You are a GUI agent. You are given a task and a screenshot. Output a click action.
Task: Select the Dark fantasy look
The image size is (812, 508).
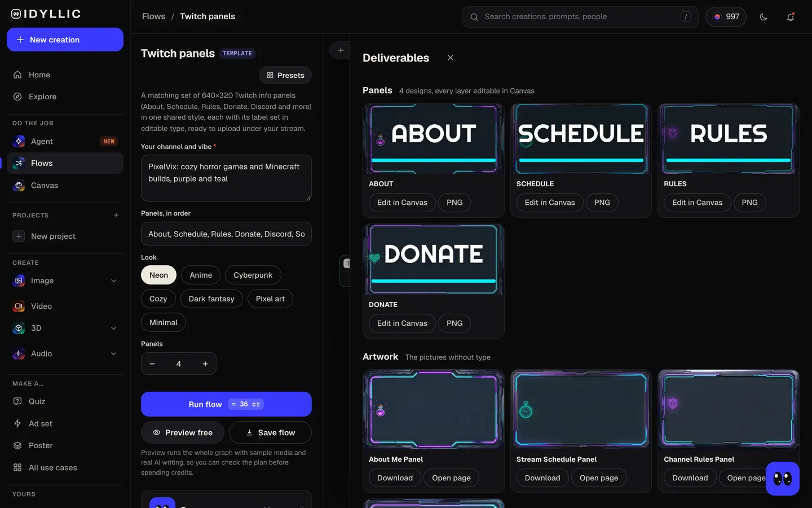click(211, 299)
